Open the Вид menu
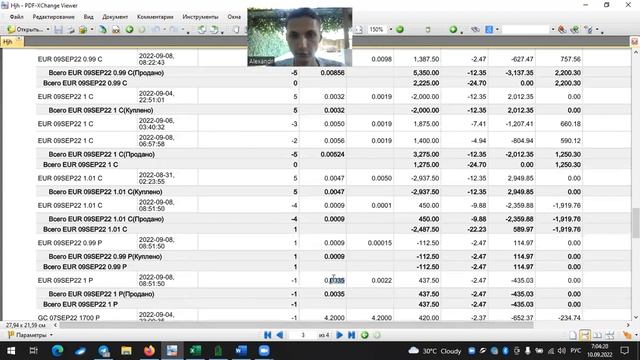This screenshot has width=640, height=360. click(89, 17)
